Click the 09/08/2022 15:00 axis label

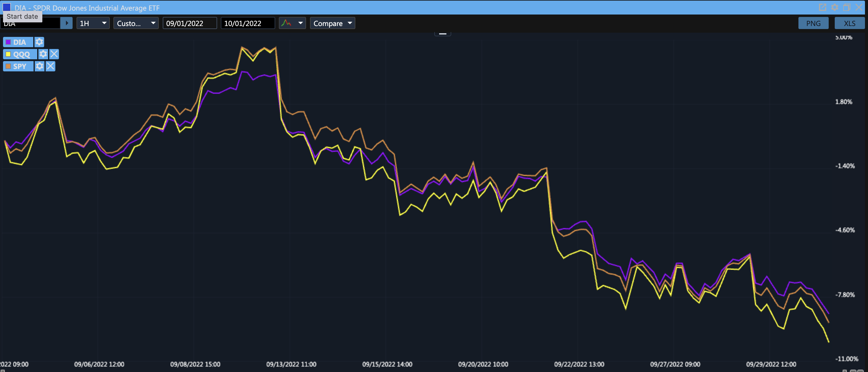point(195,364)
